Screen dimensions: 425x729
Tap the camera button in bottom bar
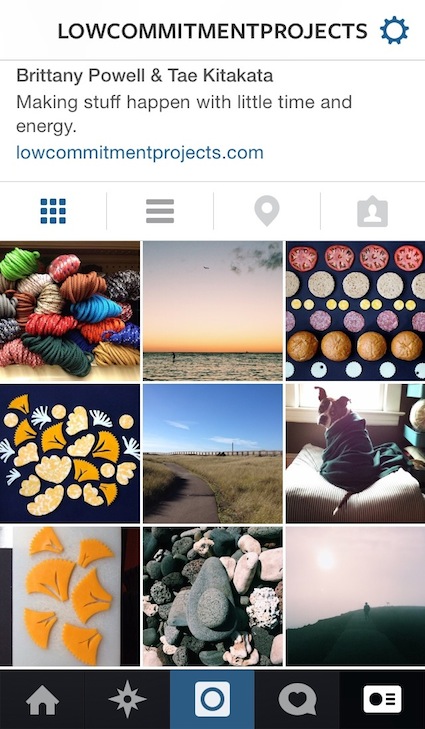click(212, 699)
